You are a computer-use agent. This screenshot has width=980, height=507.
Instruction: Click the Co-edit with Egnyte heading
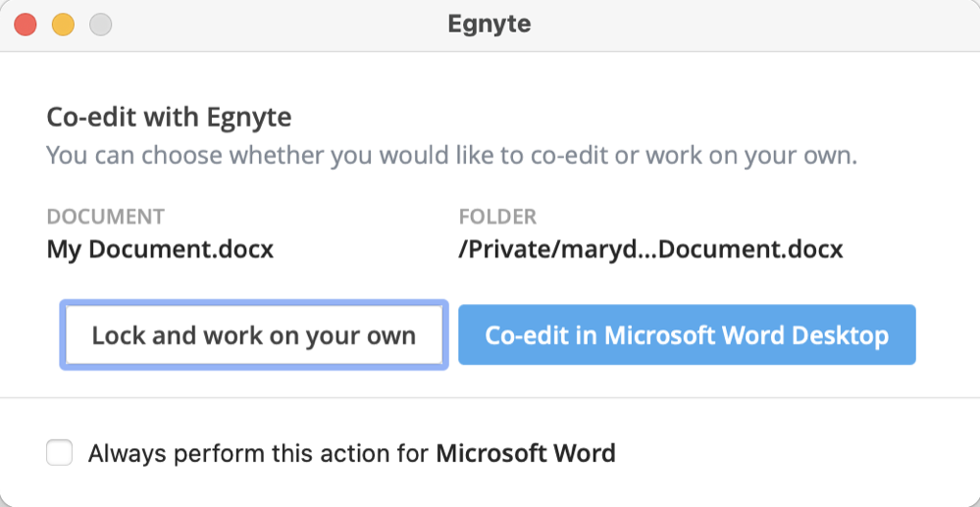[170, 118]
